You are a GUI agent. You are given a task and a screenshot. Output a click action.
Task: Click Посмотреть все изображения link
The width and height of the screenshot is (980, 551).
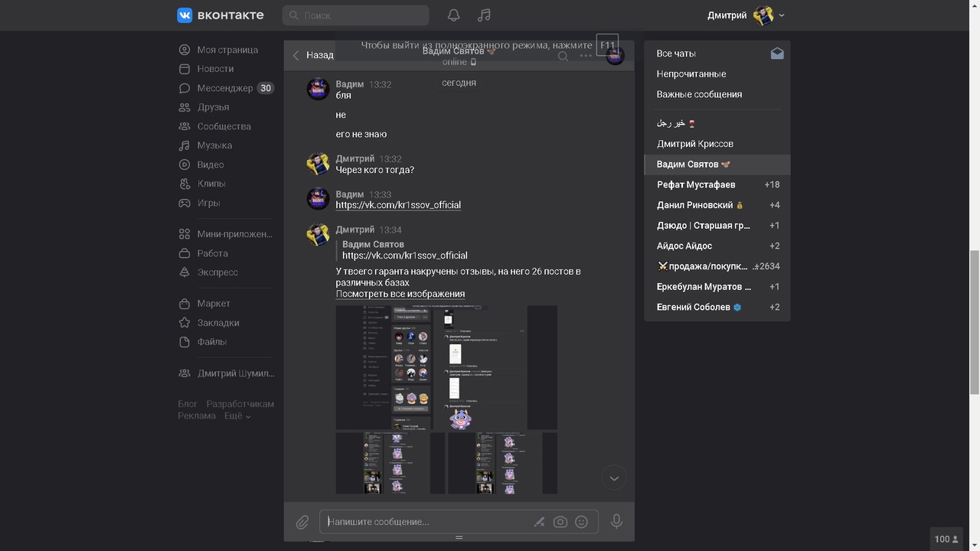click(400, 294)
